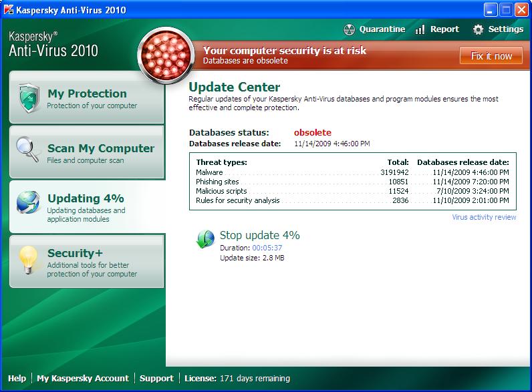Viewport: 532px width, 392px height.
Task: Click the 7/10/2009 3:24:00 PM date
Action: coord(473,191)
